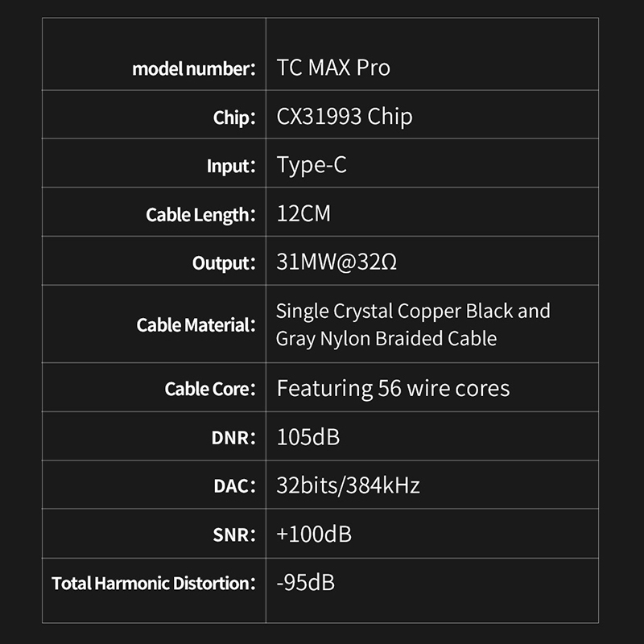644x644 pixels.
Task: Click the "Cable Length:" label
Action: click(x=200, y=215)
